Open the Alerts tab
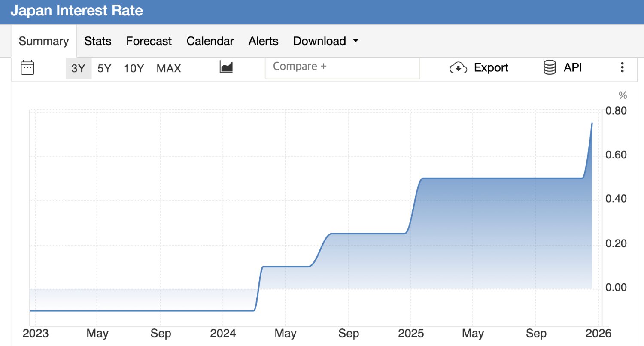The image size is (644, 346). (263, 41)
